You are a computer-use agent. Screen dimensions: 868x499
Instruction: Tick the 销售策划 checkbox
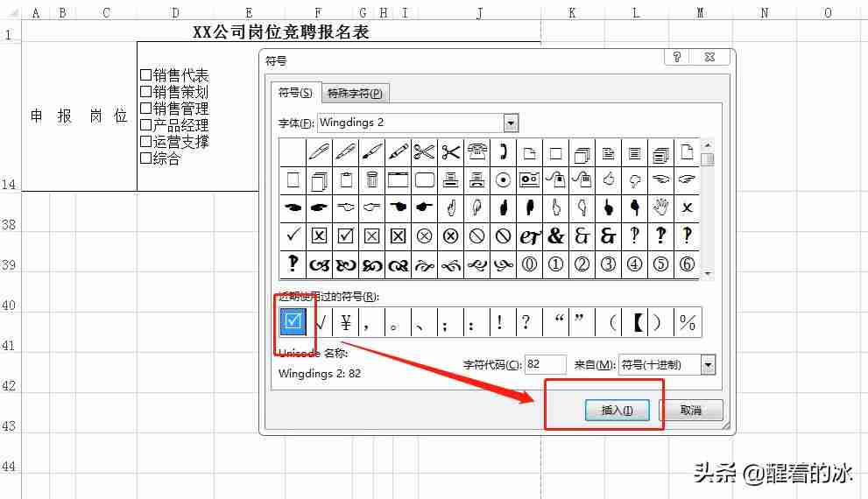[x=146, y=91]
